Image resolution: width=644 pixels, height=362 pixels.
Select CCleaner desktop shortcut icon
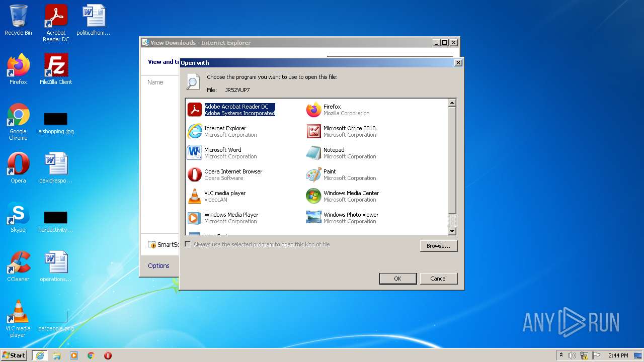pos(18,266)
